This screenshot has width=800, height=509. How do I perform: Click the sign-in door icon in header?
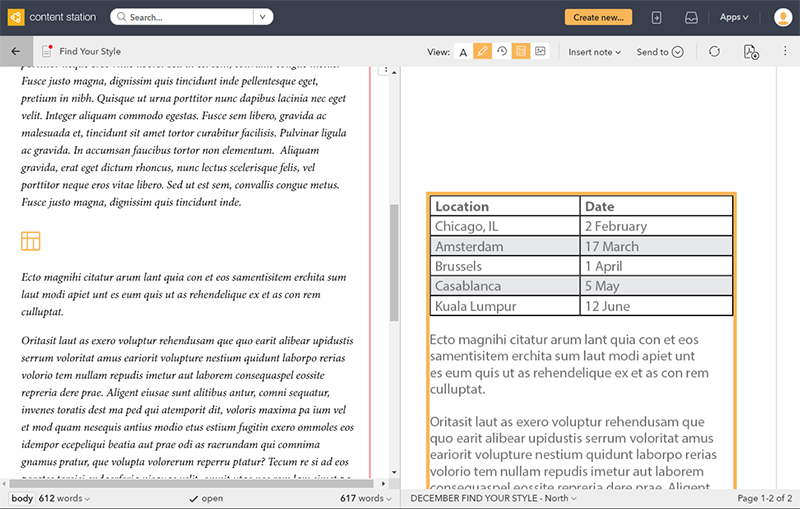point(656,17)
